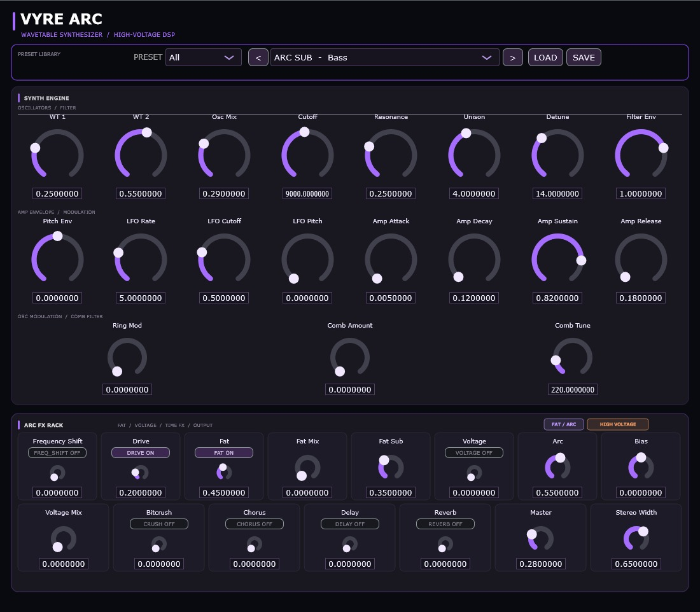Click the Osc Mix value field 0.2900000
The image size is (700, 612).
[x=224, y=194]
